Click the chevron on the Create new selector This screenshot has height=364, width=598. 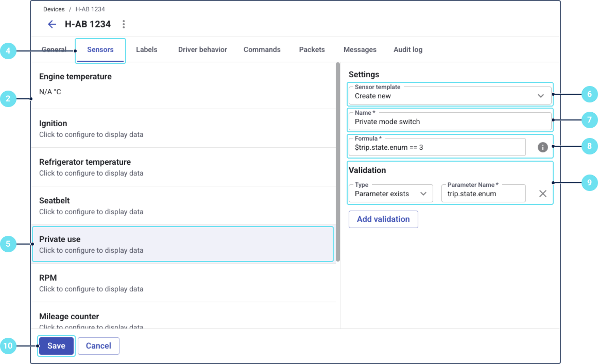(x=540, y=95)
